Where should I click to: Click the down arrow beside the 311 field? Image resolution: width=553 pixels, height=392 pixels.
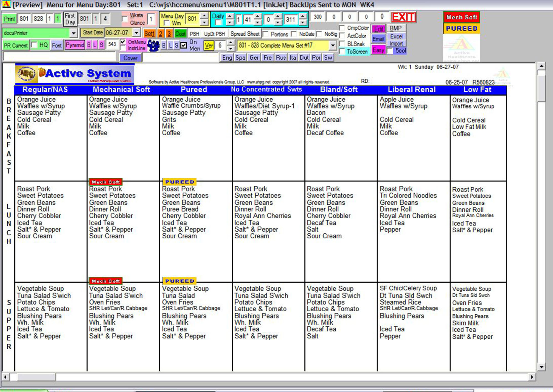303,22
